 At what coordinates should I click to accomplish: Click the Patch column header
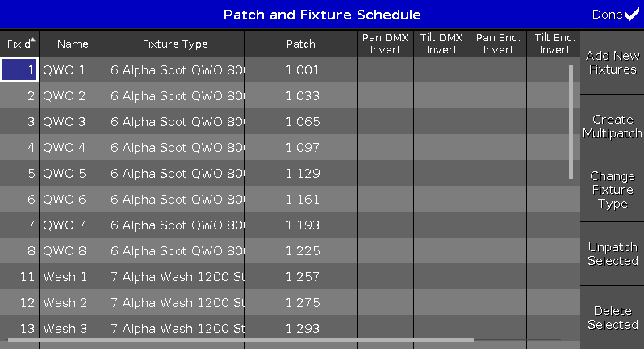tap(300, 44)
